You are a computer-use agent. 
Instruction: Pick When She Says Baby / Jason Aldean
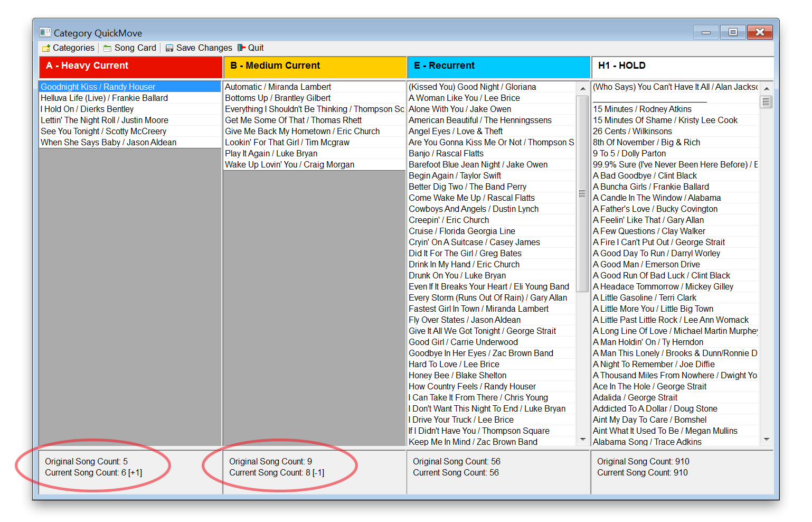click(x=109, y=142)
